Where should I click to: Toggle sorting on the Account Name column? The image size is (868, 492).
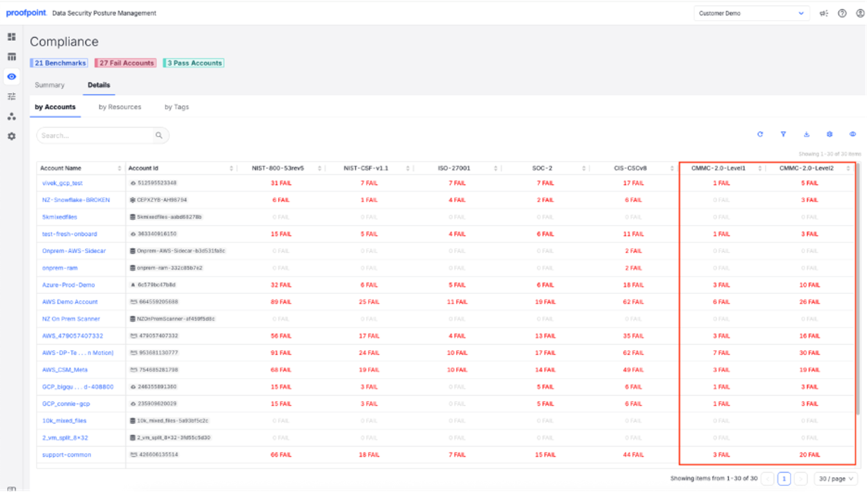click(x=118, y=167)
